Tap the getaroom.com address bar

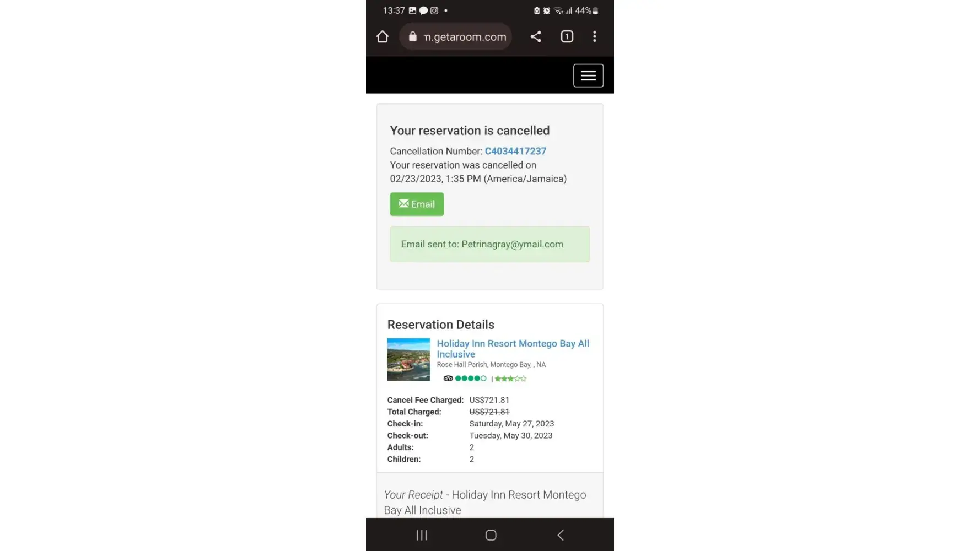pyautogui.click(x=455, y=37)
